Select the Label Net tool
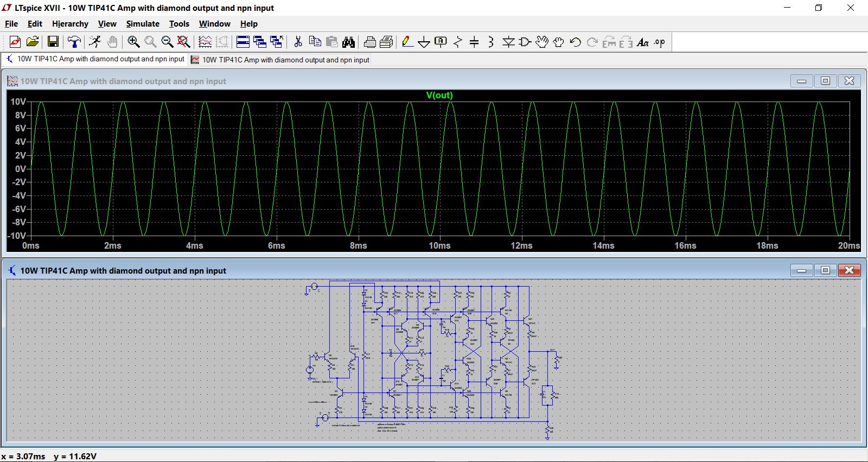 pos(441,42)
